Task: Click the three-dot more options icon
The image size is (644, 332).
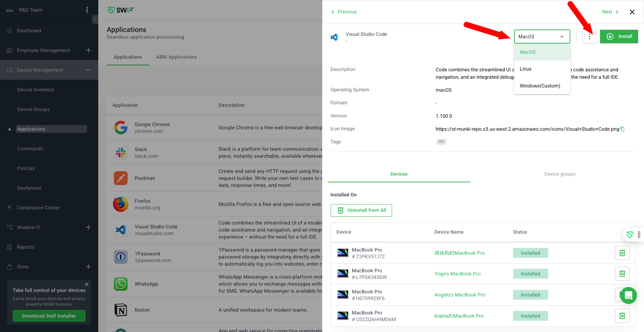Action: 589,37
